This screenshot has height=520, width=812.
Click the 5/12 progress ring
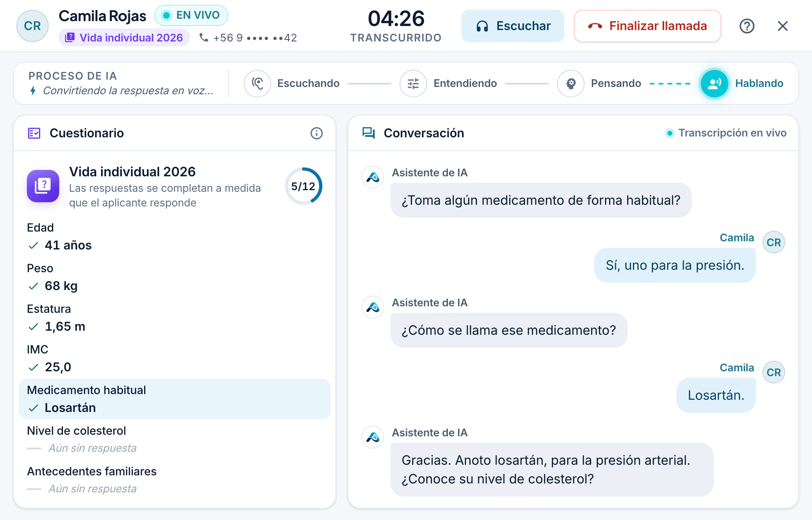point(304,186)
